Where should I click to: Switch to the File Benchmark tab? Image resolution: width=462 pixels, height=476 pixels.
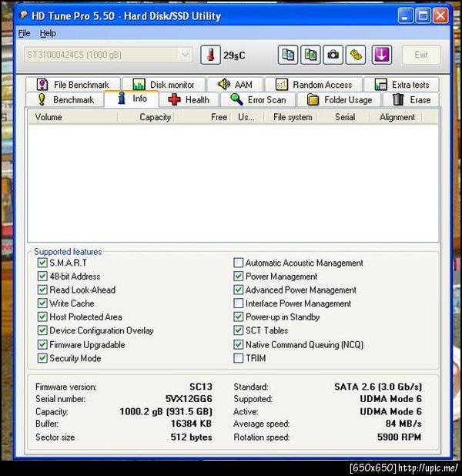(73, 85)
